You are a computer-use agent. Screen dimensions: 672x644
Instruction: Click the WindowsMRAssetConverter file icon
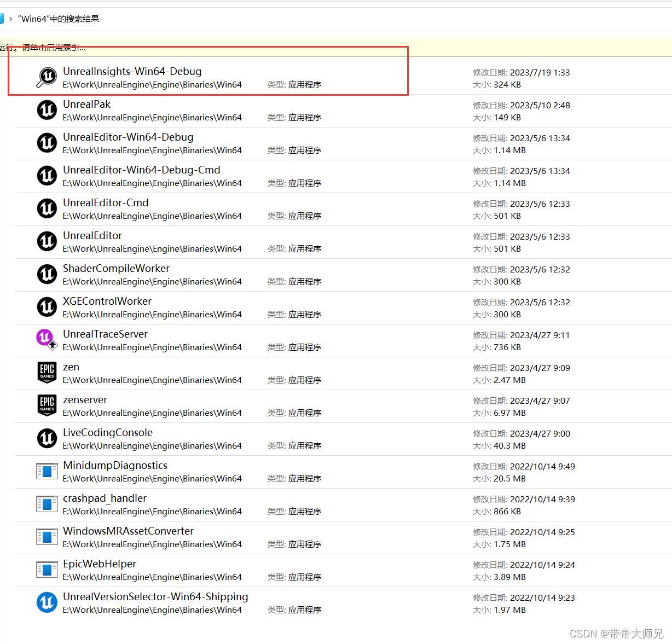47,537
